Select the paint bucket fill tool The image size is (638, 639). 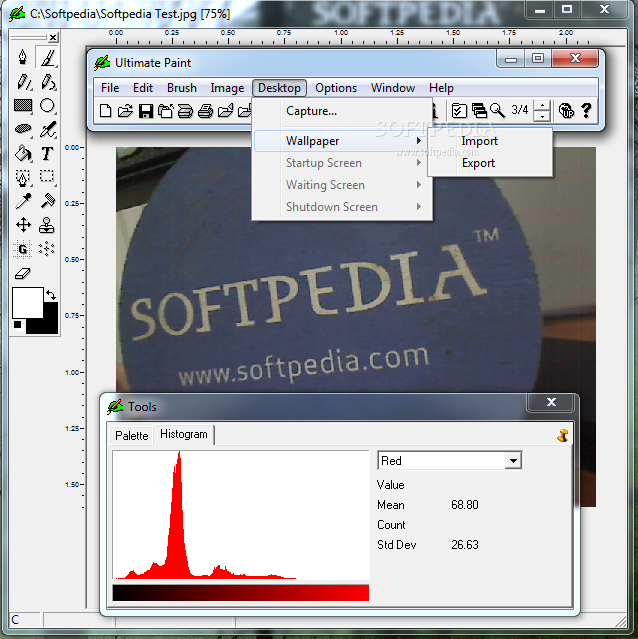coord(23,153)
